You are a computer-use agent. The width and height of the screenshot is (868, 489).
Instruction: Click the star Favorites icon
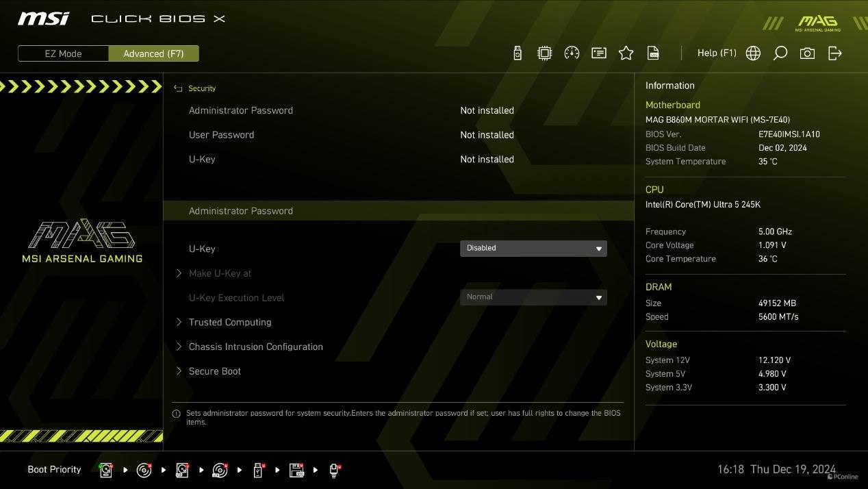pos(626,53)
